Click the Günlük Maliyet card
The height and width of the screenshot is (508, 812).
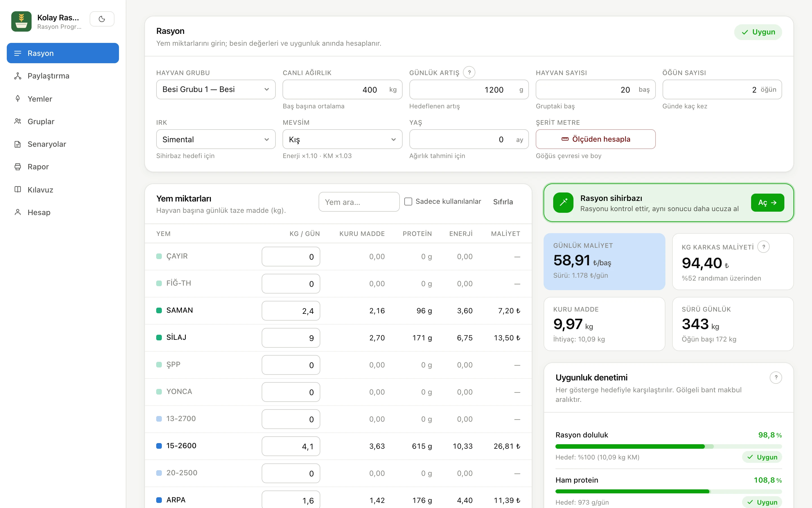tap(604, 261)
